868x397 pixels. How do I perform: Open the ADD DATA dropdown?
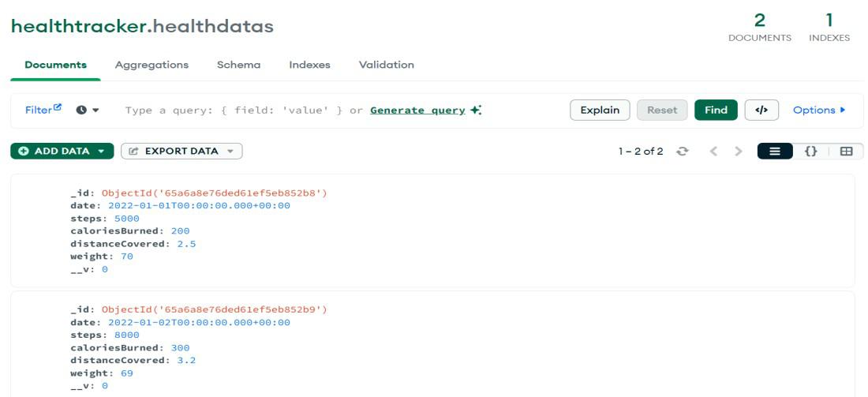[x=62, y=151]
